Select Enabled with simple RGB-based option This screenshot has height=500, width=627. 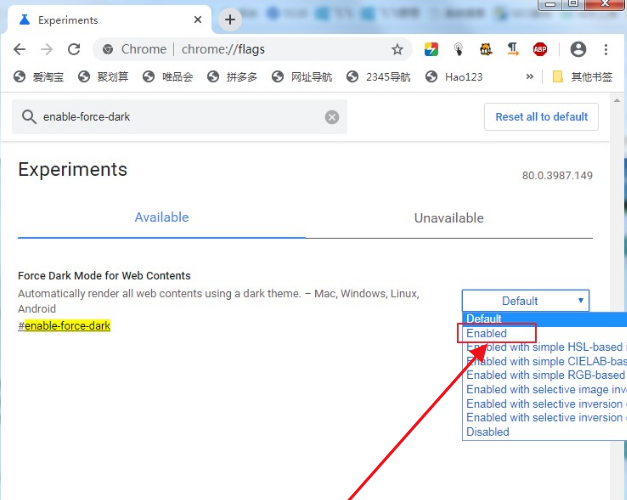pyautogui.click(x=544, y=375)
